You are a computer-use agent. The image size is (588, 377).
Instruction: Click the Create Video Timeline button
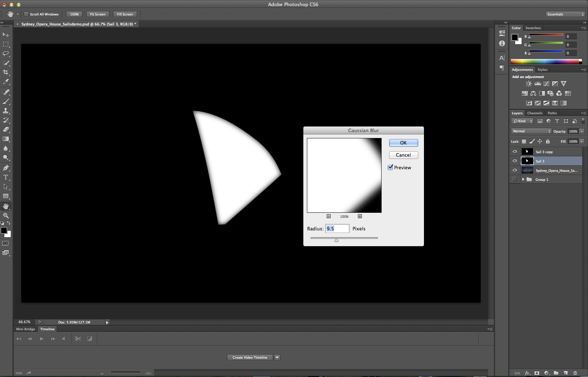click(x=250, y=358)
